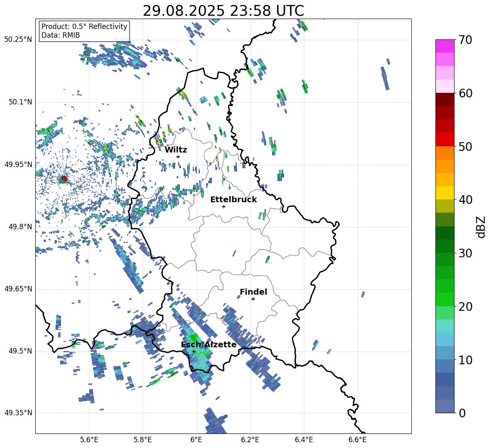Click the red radar site marker

point(64,179)
